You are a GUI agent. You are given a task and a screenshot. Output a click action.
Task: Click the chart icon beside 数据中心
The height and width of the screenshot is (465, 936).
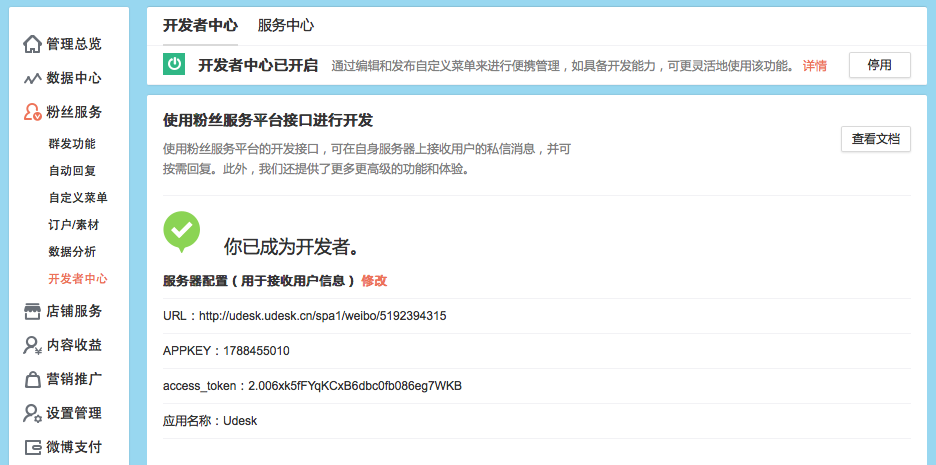(x=33, y=78)
